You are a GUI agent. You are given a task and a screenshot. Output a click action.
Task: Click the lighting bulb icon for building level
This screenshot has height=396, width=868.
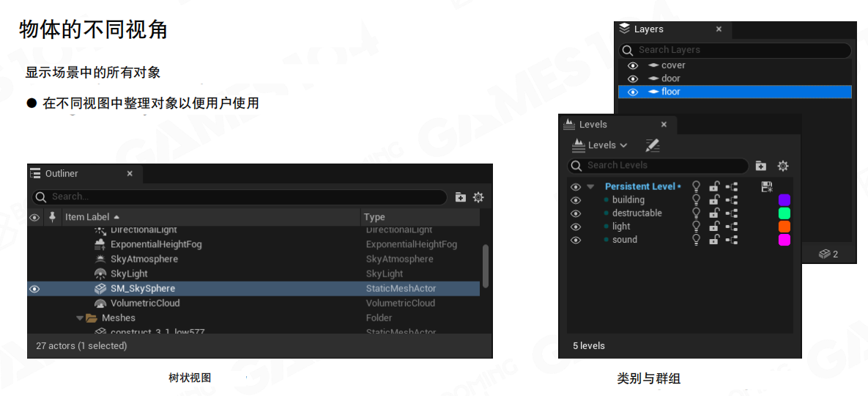[696, 199]
